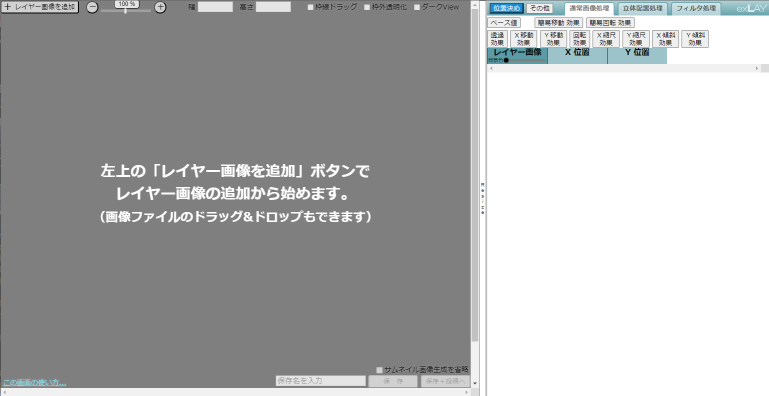Viewport: 769px width, 396px height.
Task: Click the layer image size slider knob
Action: [506, 60]
